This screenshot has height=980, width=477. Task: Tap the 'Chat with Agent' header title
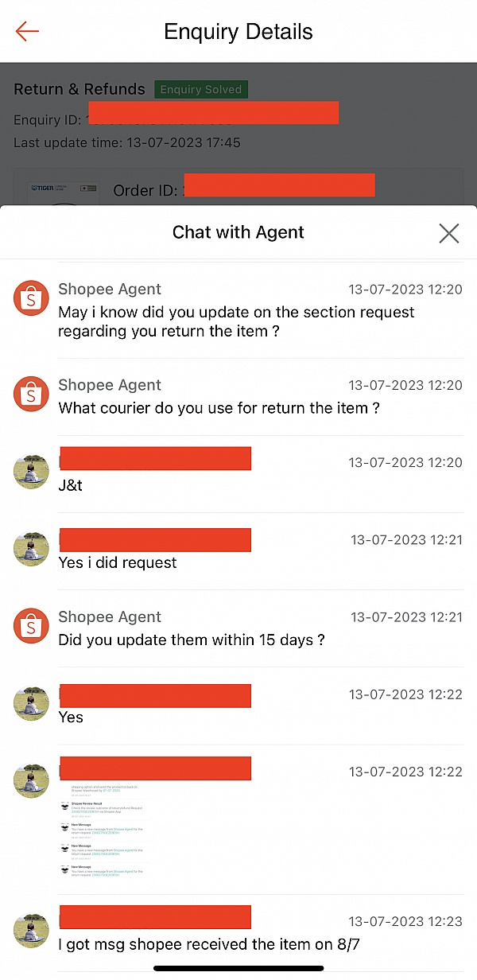point(238,233)
